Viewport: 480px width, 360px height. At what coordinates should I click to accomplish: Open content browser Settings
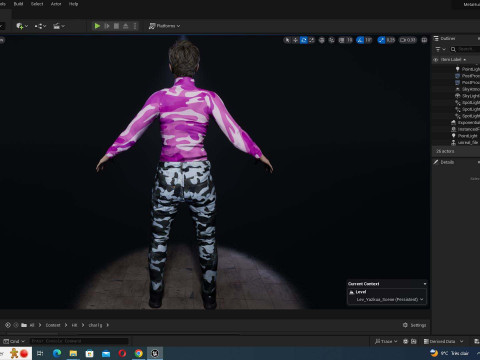[x=415, y=325]
